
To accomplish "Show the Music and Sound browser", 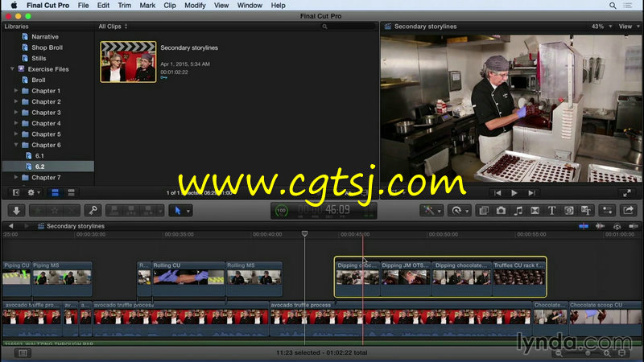I will click(x=518, y=211).
